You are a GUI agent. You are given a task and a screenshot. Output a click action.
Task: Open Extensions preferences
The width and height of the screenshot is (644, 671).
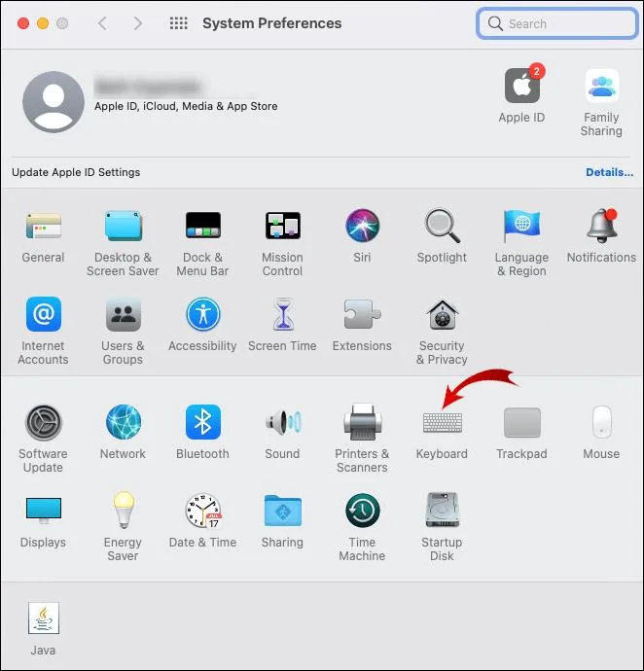(362, 314)
